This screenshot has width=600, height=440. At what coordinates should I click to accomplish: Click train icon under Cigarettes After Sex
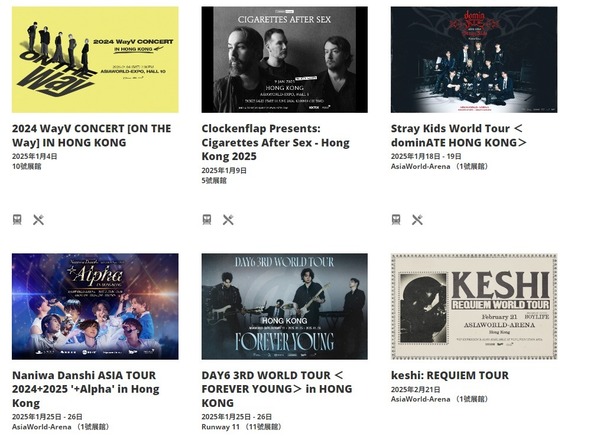[x=207, y=220]
